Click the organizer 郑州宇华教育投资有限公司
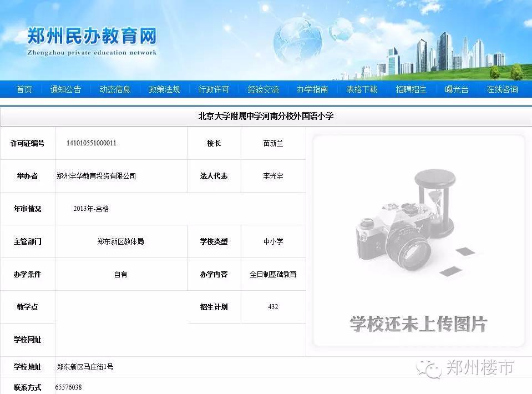 tap(96, 176)
